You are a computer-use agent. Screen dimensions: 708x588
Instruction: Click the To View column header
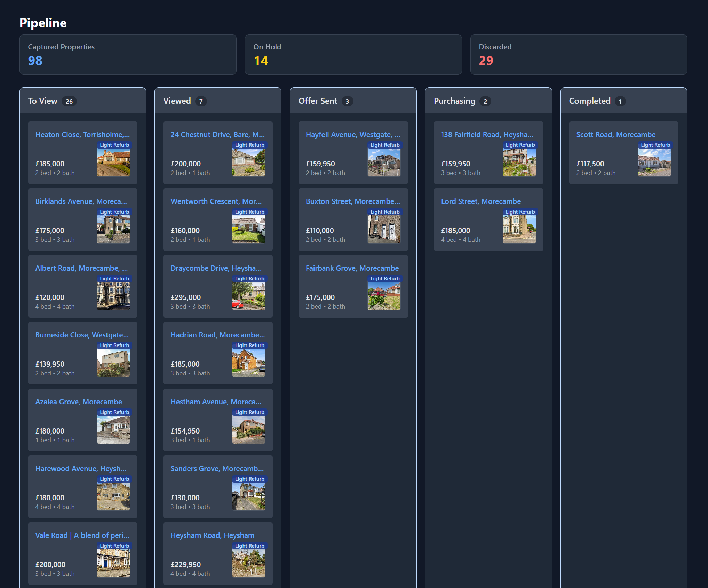[42, 101]
